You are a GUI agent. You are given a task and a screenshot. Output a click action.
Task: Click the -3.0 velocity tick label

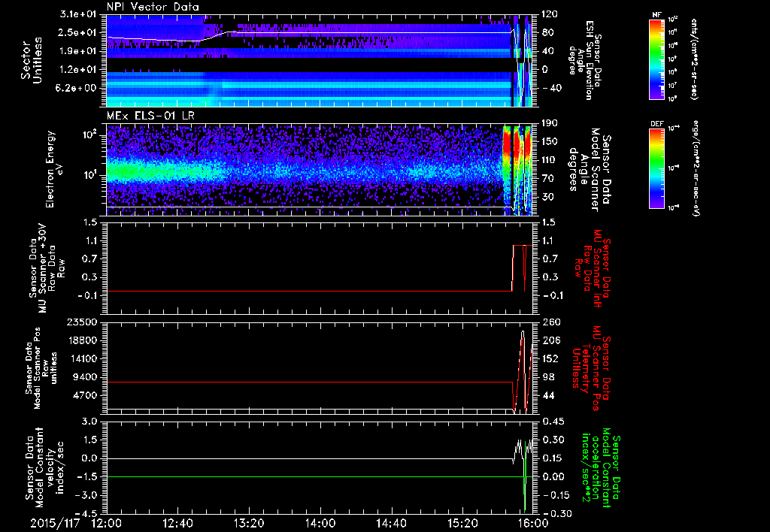coord(87,495)
